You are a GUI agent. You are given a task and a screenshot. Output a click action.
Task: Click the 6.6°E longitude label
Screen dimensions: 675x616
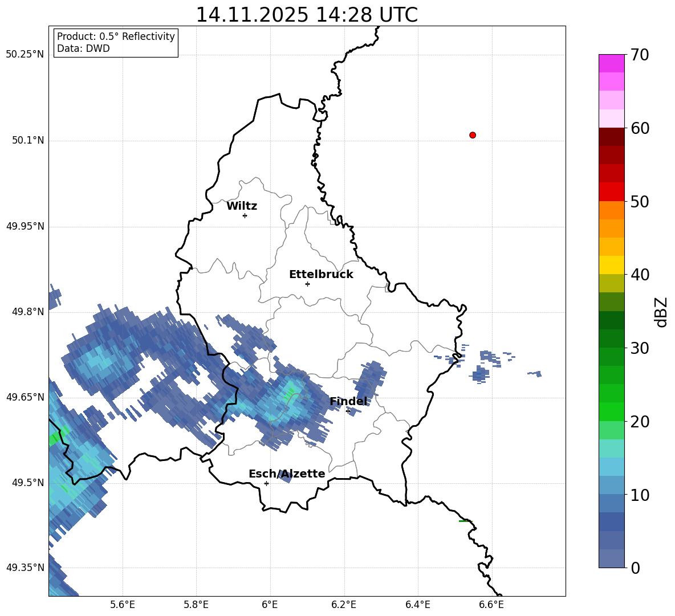tap(491, 605)
